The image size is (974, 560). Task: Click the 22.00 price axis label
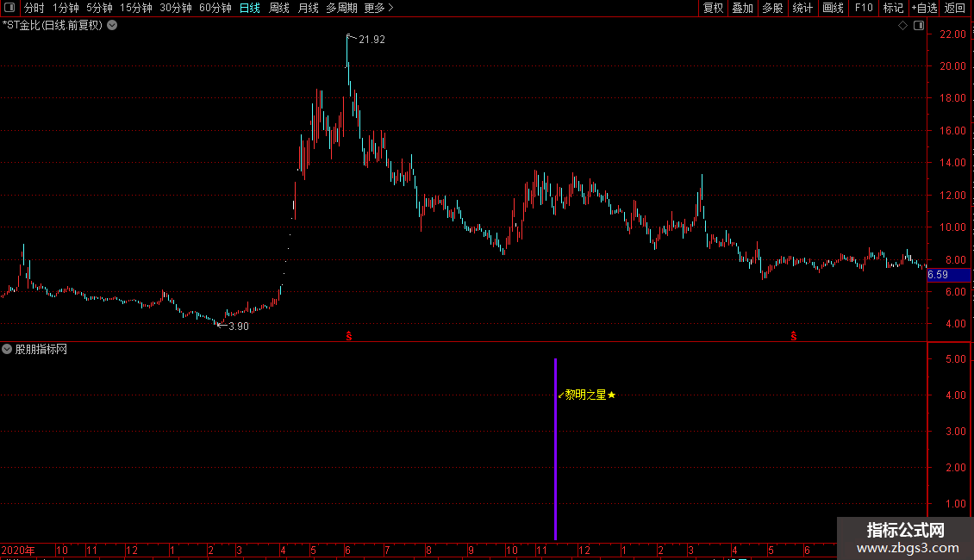coord(952,34)
